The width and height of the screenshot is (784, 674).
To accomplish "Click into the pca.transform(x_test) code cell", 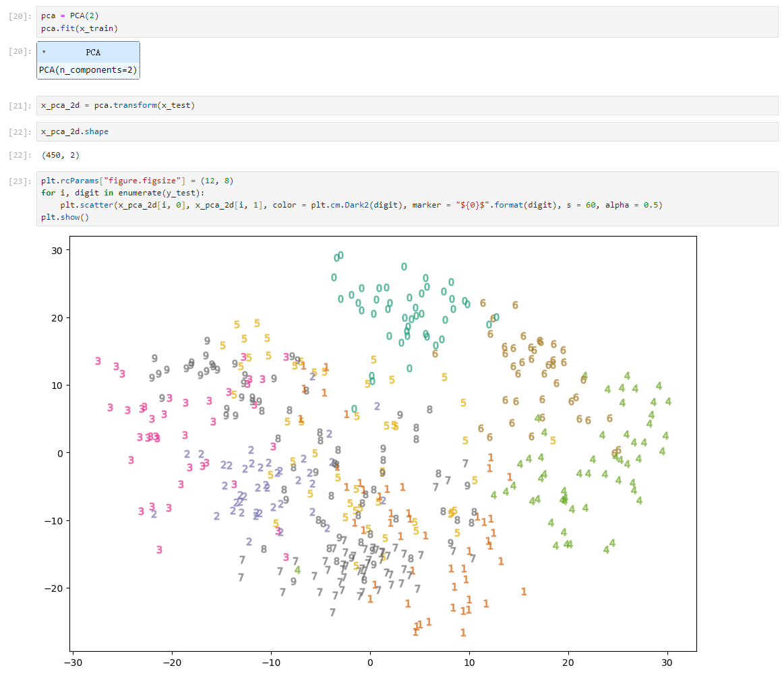I will [x=407, y=106].
